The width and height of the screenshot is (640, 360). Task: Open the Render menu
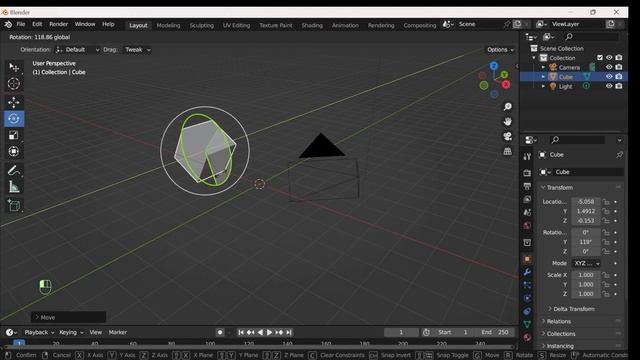[x=58, y=24]
